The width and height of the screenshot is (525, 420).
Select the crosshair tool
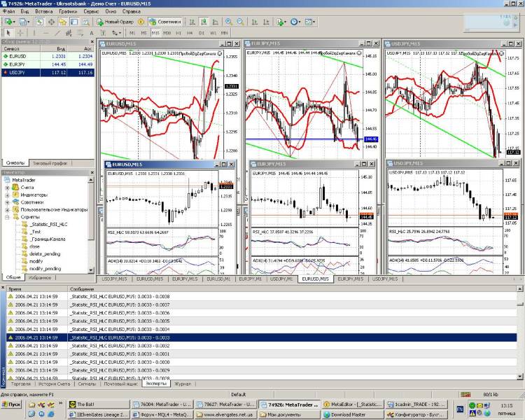click(20, 33)
